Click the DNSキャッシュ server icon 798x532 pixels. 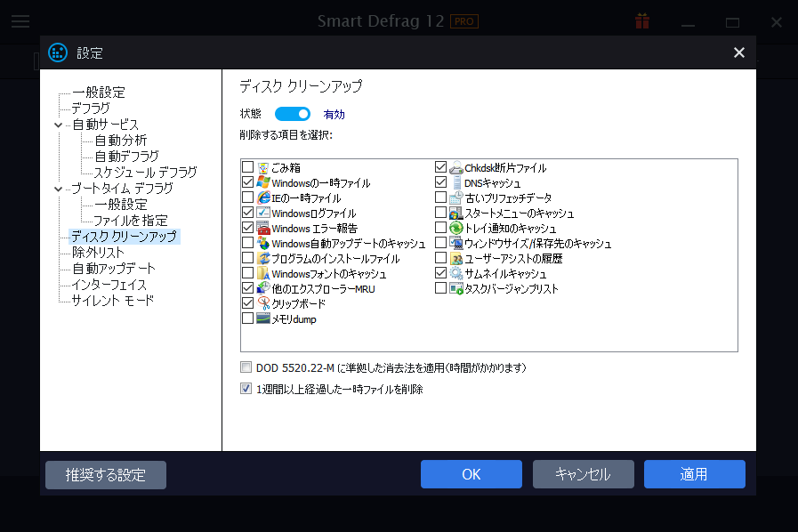click(x=456, y=182)
